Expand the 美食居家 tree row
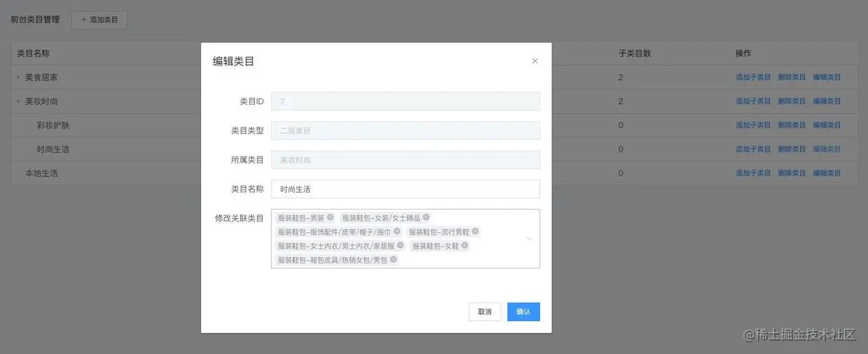This screenshot has width=868, height=354. point(19,77)
